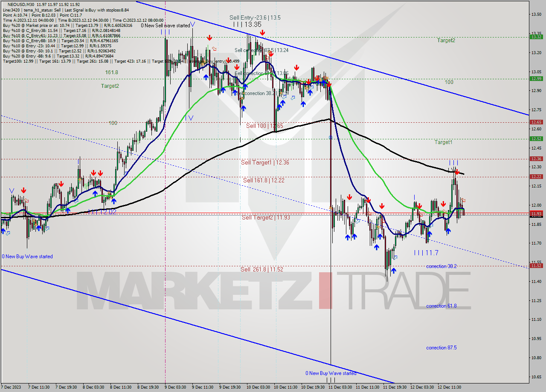Screen dimensions: 546x392
Task: Click 'correction 87.5' label
Action: tap(441, 348)
